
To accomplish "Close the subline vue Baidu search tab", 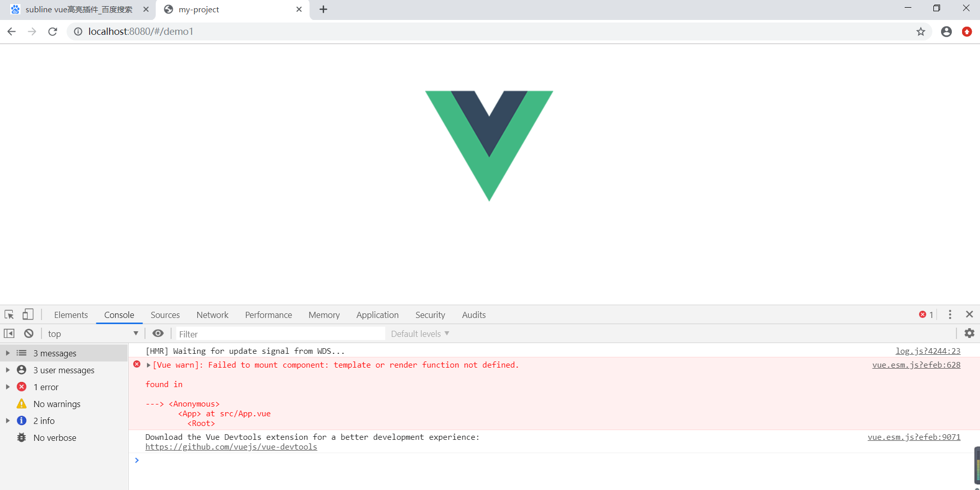I will pyautogui.click(x=146, y=9).
